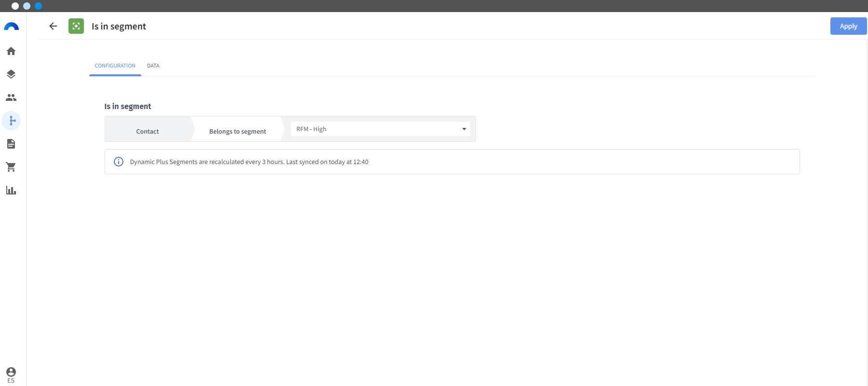Screen dimensions: 868x386
Task: Click the dropdown arrow of the segment selector
Action: (x=464, y=129)
